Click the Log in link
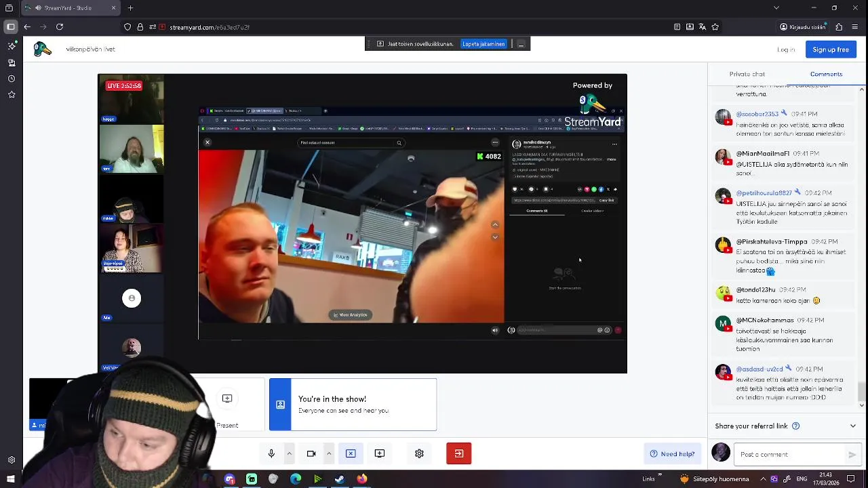868x488 pixels. click(x=786, y=49)
